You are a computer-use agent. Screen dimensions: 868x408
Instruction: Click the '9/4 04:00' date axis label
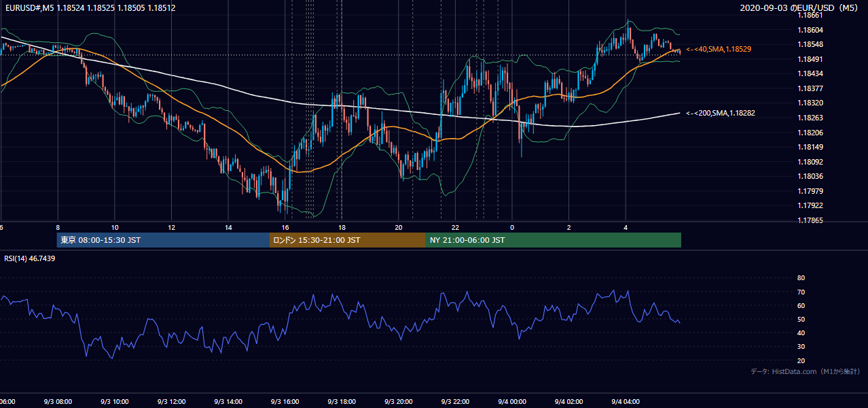coord(626,402)
